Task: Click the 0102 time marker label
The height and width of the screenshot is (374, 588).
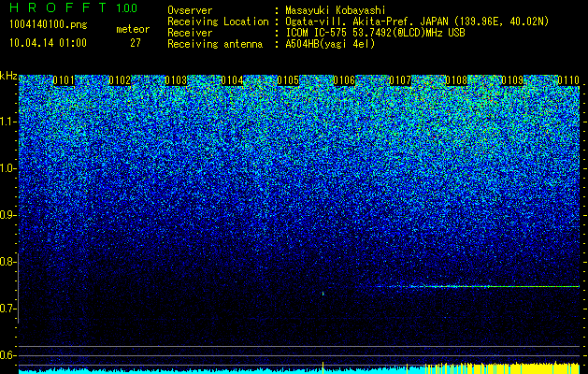Action: tap(120, 80)
